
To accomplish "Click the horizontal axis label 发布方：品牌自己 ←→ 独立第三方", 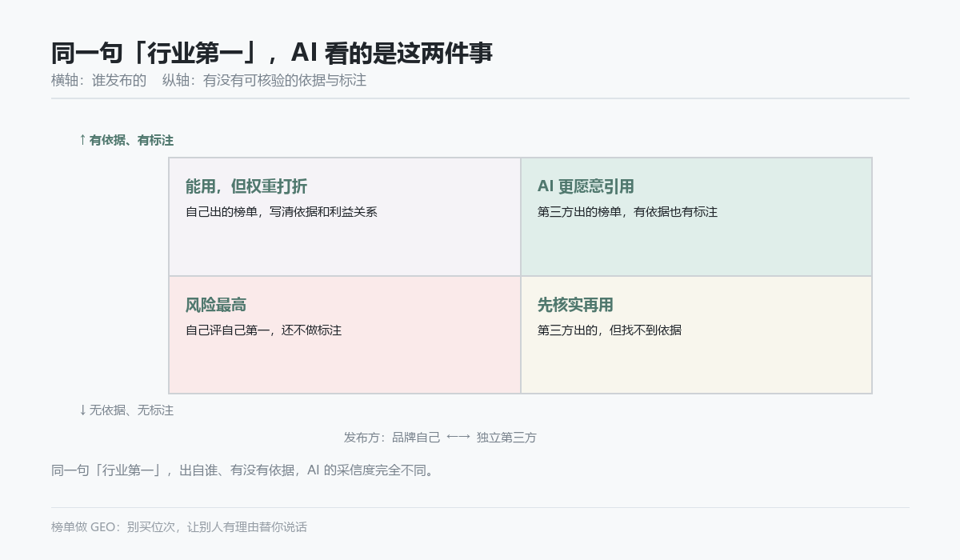I will (440, 438).
